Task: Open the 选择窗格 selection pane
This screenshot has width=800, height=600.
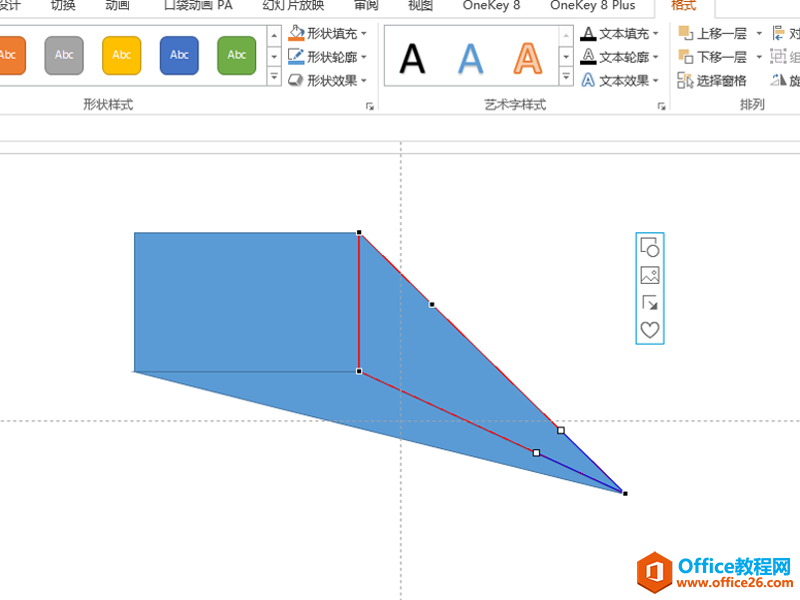Action: coord(712,80)
